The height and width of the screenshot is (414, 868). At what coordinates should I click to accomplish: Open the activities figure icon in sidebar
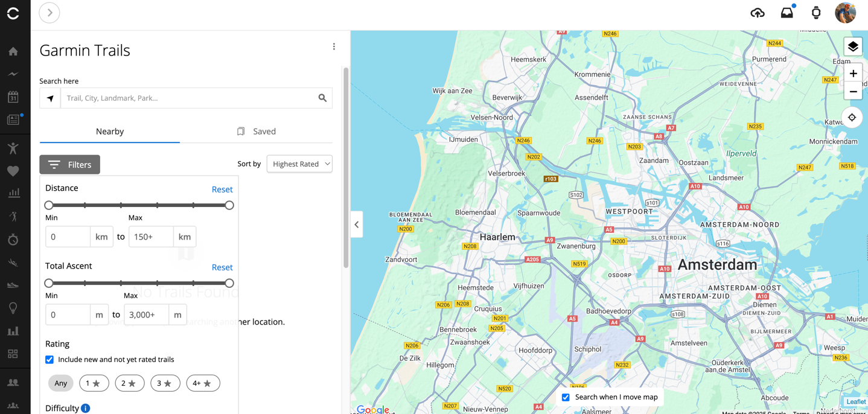pos(13,148)
